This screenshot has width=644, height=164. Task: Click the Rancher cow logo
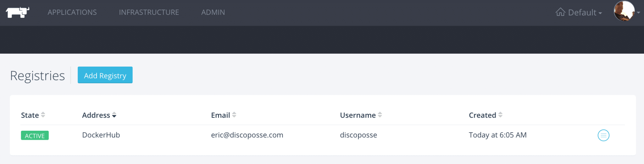point(17,12)
